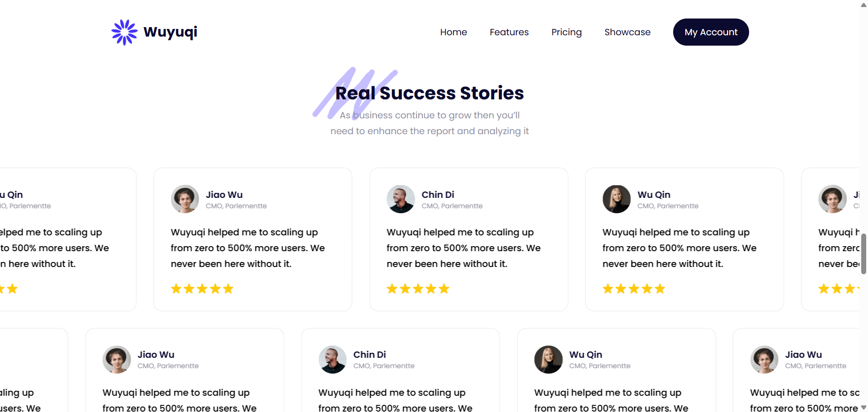
Task: Go to the Features page
Action: 509,32
